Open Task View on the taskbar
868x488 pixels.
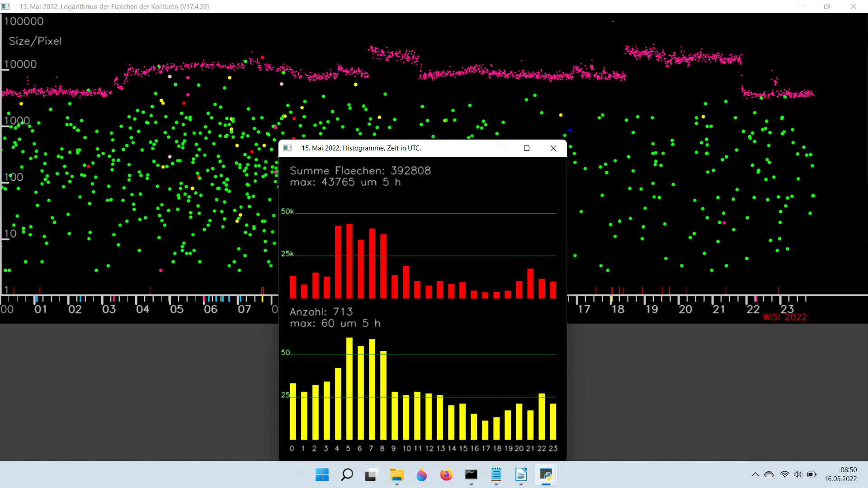pyautogui.click(x=371, y=475)
